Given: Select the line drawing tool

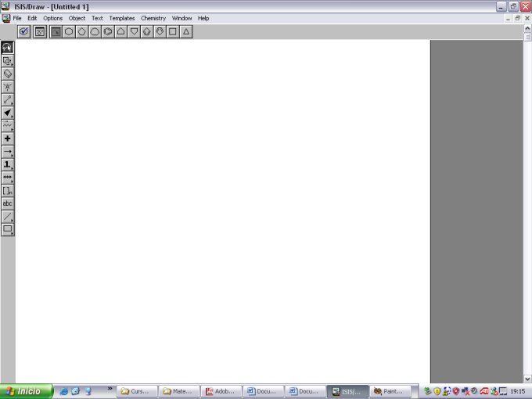Looking at the screenshot, I should [8, 216].
